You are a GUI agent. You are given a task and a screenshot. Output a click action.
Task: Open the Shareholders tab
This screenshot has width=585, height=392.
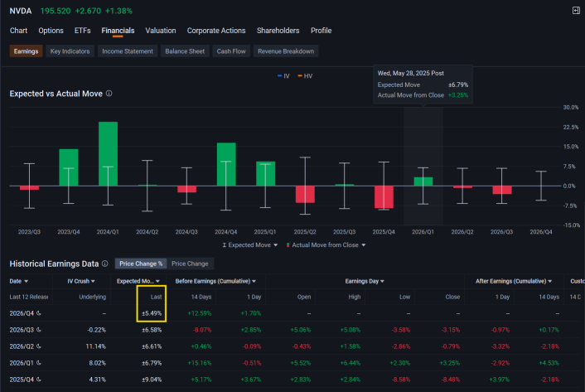point(278,31)
